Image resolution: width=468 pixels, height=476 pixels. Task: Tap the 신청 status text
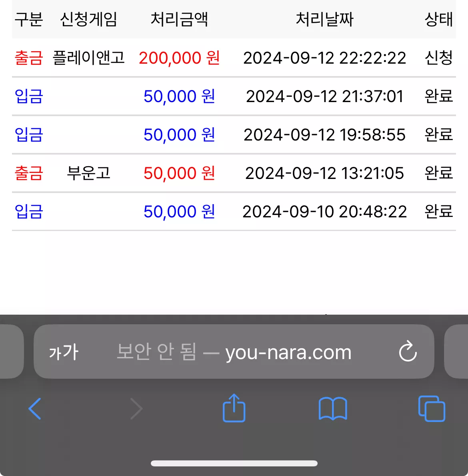click(438, 58)
